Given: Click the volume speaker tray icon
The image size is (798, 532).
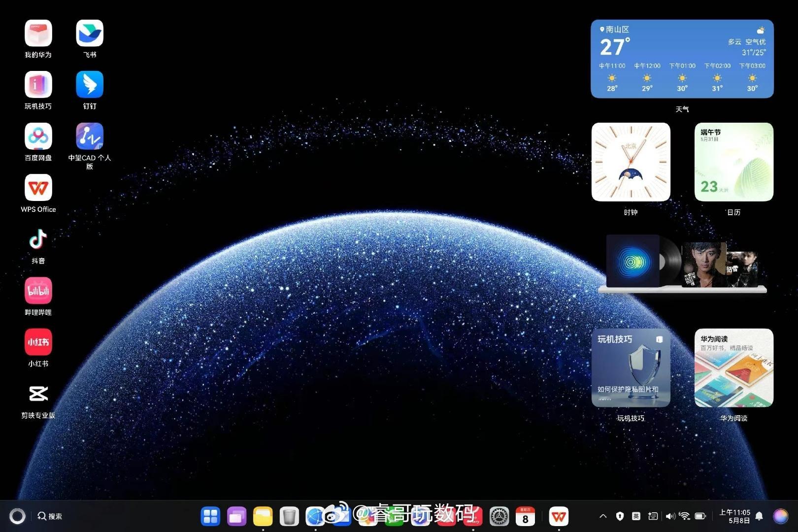Looking at the screenshot, I should [x=670, y=516].
